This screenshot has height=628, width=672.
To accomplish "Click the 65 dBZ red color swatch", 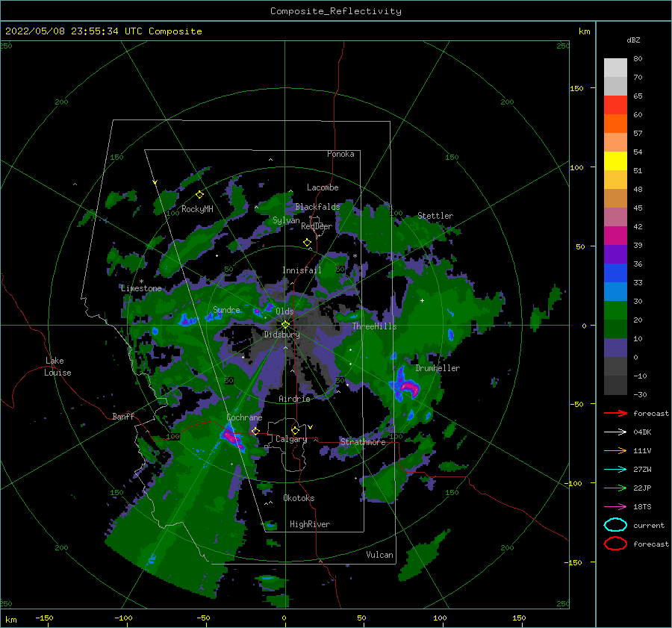I will tap(615, 105).
